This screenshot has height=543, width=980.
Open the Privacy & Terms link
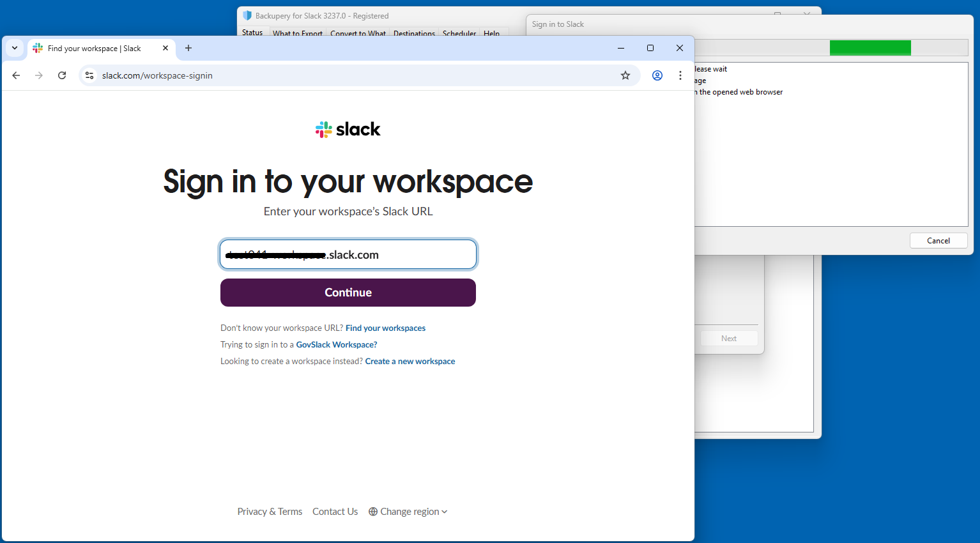270,512
